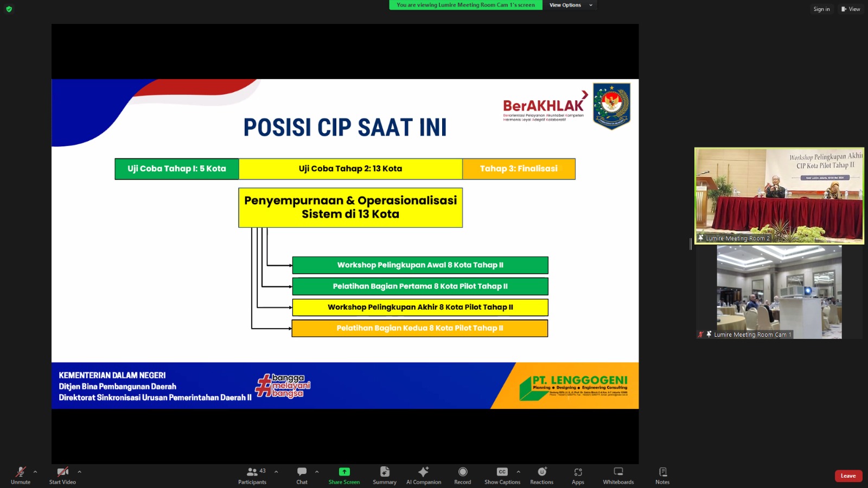868x488 pixels.
Task: Open meeting Notes
Action: [x=662, y=475]
